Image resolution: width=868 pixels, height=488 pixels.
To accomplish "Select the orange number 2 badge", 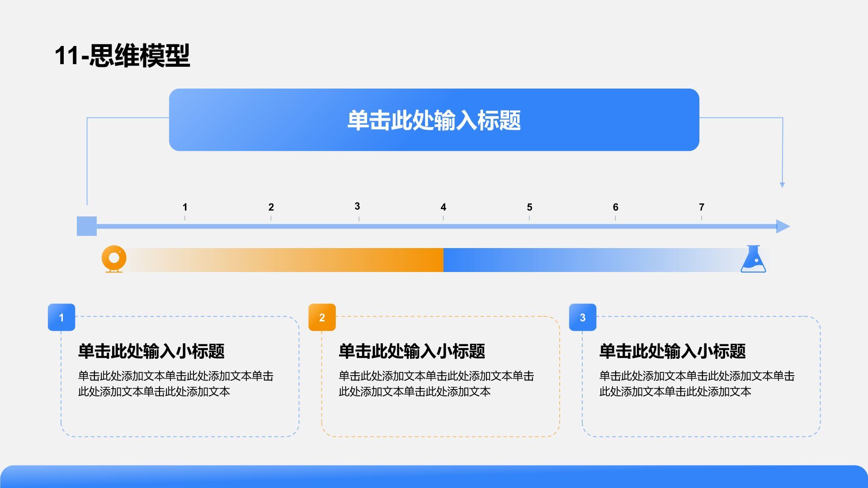I will [x=322, y=317].
